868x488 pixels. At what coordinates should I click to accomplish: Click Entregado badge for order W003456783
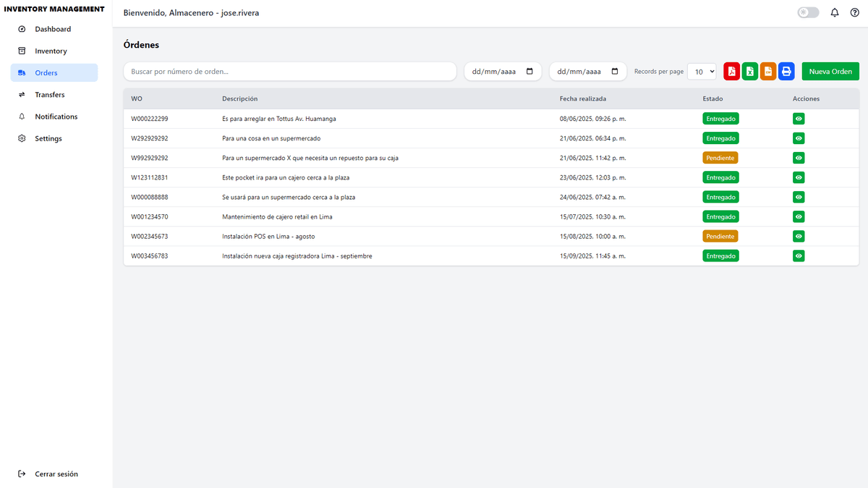(720, 256)
